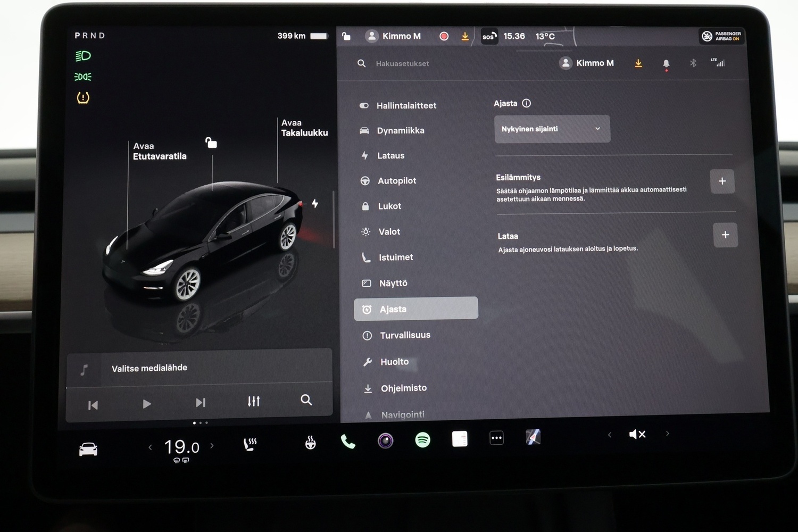The height and width of the screenshot is (532, 798).
Task: Increase temperature with right chevron
Action: (x=212, y=446)
